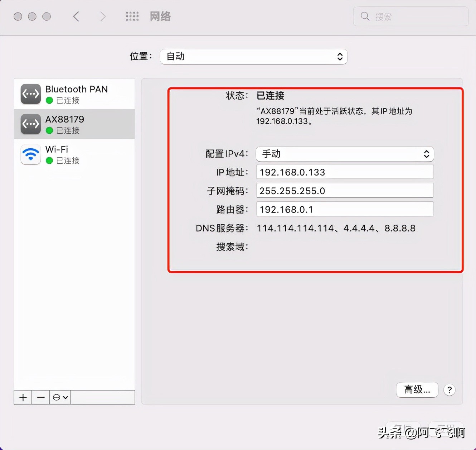Click the Wi-Fi signal icon in sidebar
The image size is (476, 450).
[30, 154]
